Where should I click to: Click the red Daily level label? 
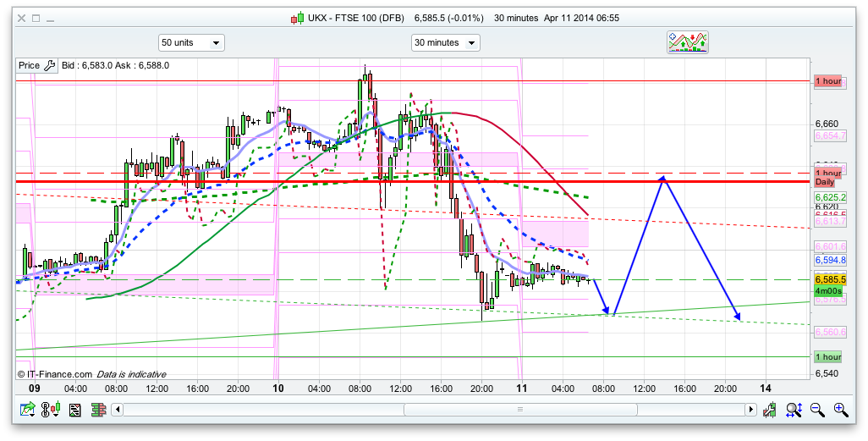[x=824, y=182]
